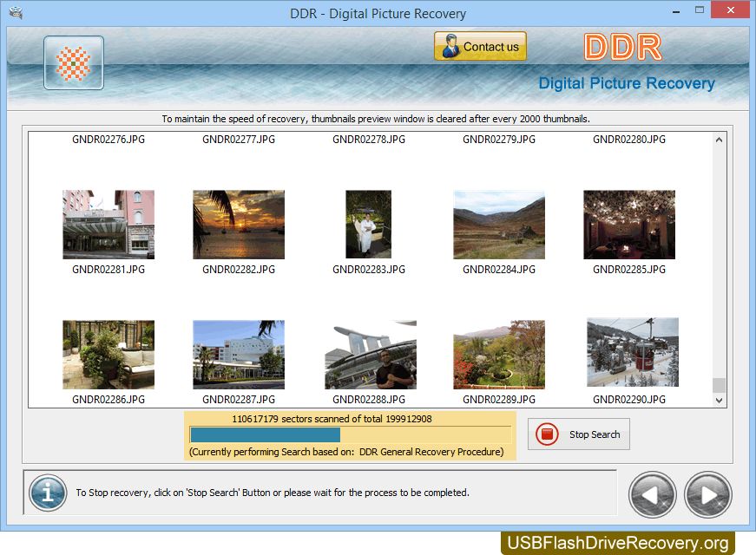Screen dimensions: 756x555
Task: Click the blue info icon
Action: pos(48,493)
